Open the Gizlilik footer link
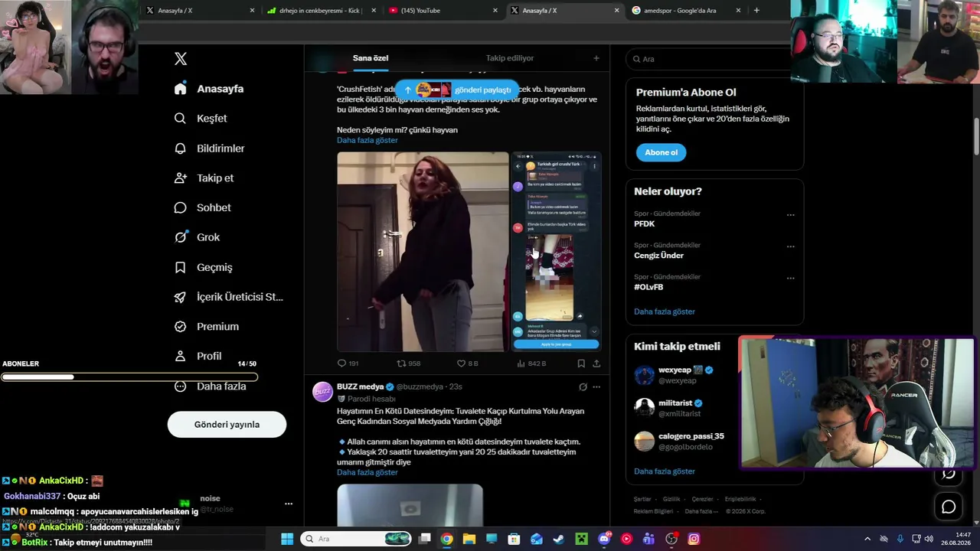This screenshot has height=551, width=980. click(x=671, y=499)
